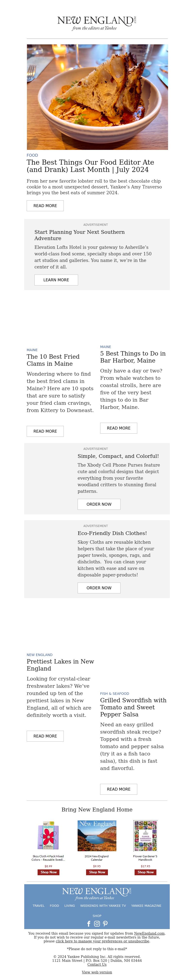Open the Instagram icon in footer

click(97, 924)
